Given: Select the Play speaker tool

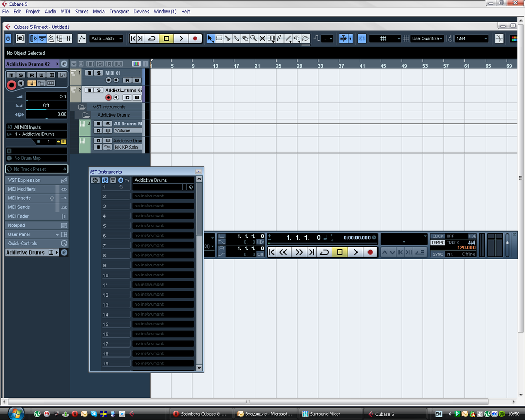Looking at the screenshot, I should tap(297, 38).
